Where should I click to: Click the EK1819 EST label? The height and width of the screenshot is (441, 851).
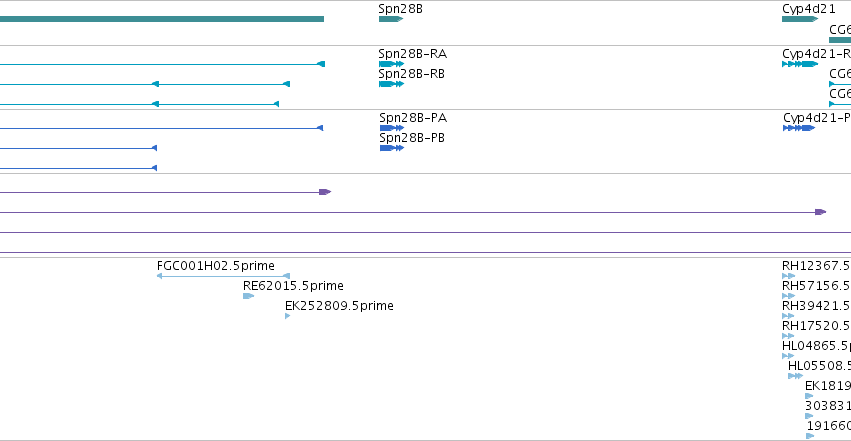pyautogui.click(x=828, y=386)
